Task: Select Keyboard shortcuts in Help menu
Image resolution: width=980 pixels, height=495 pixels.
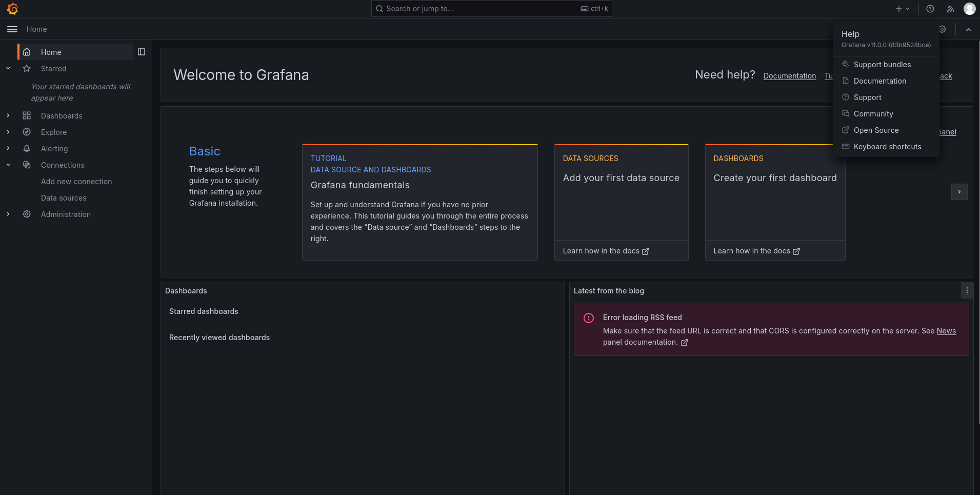Action: pyautogui.click(x=886, y=147)
